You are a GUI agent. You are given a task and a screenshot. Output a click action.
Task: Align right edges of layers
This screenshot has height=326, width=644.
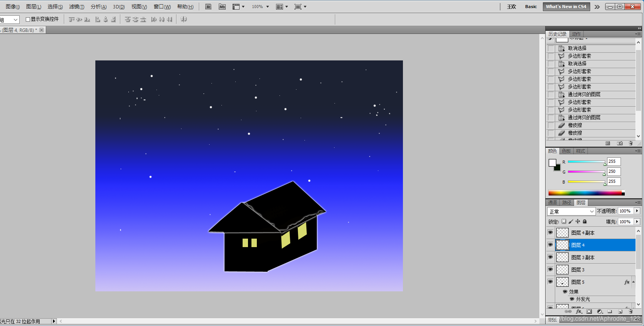[x=113, y=19]
